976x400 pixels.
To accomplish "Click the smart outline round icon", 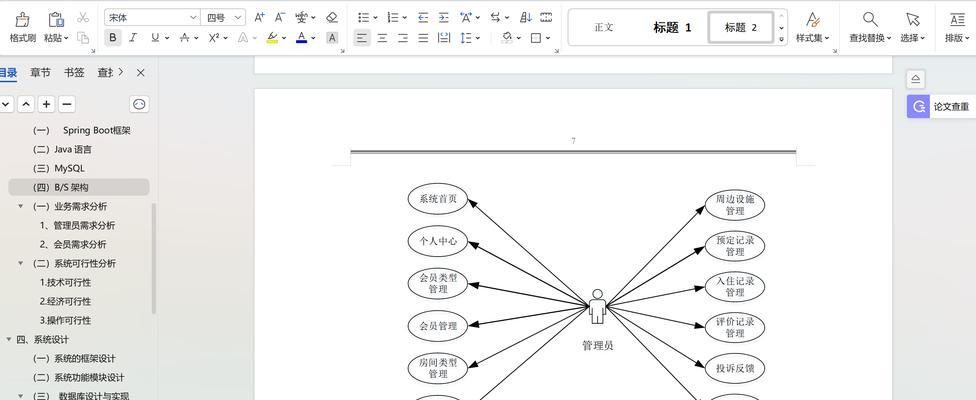I will pos(139,104).
